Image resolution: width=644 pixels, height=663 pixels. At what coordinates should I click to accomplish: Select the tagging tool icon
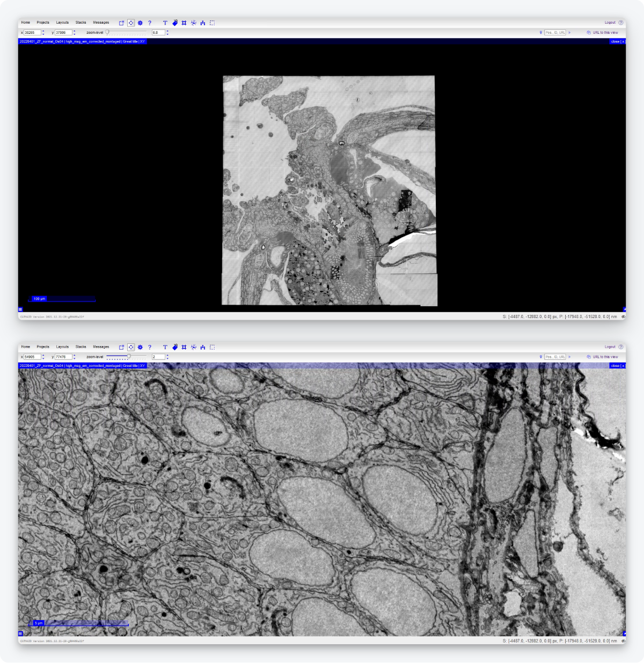tap(174, 23)
